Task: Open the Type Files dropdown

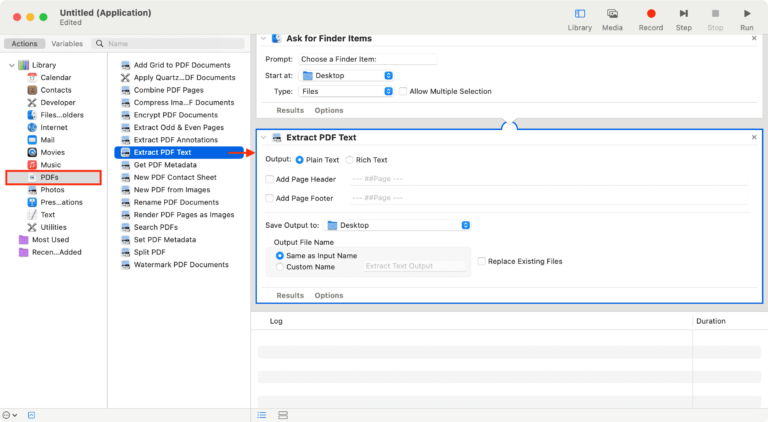Action: [x=346, y=92]
